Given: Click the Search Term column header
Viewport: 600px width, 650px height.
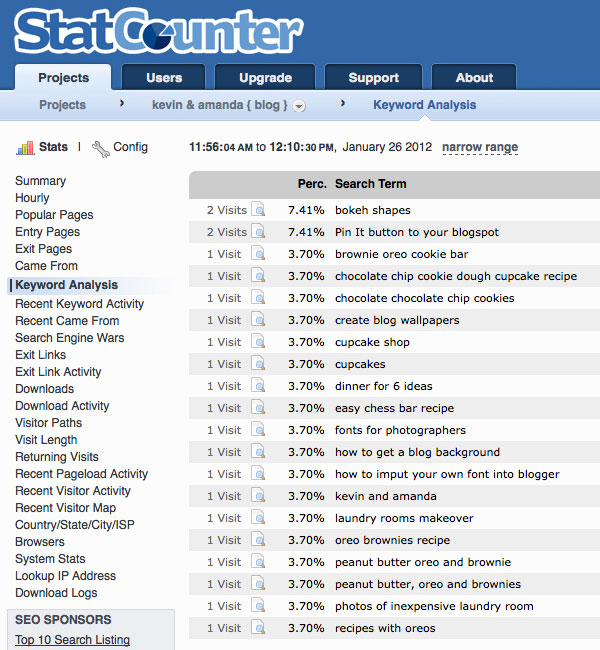Looking at the screenshot, I should pyautogui.click(x=371, y=184).
